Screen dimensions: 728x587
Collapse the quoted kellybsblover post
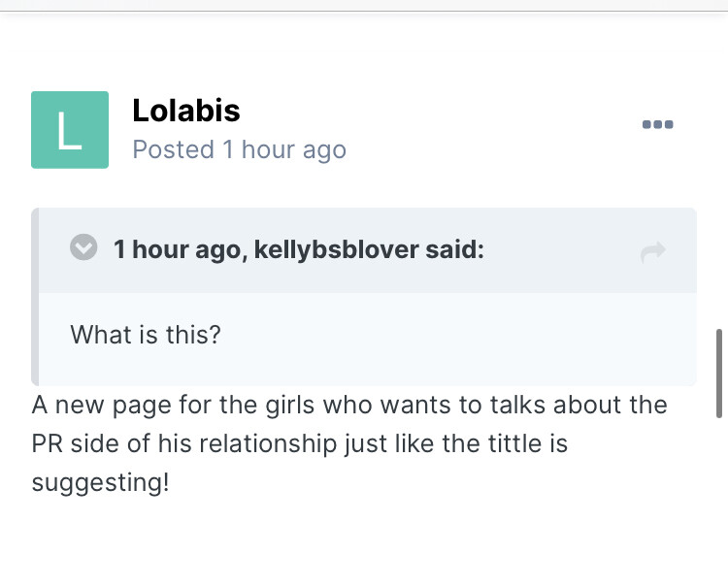point(84,249)
